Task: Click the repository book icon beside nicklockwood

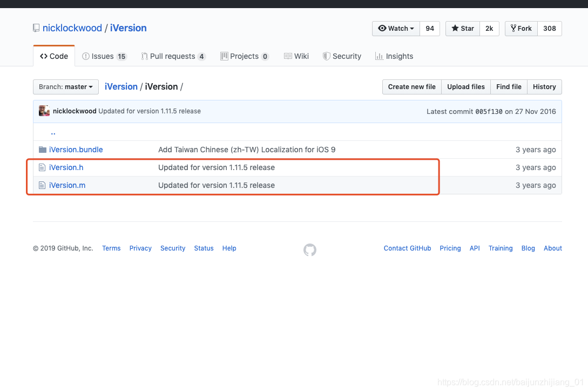Action: [x=36, y=28]
